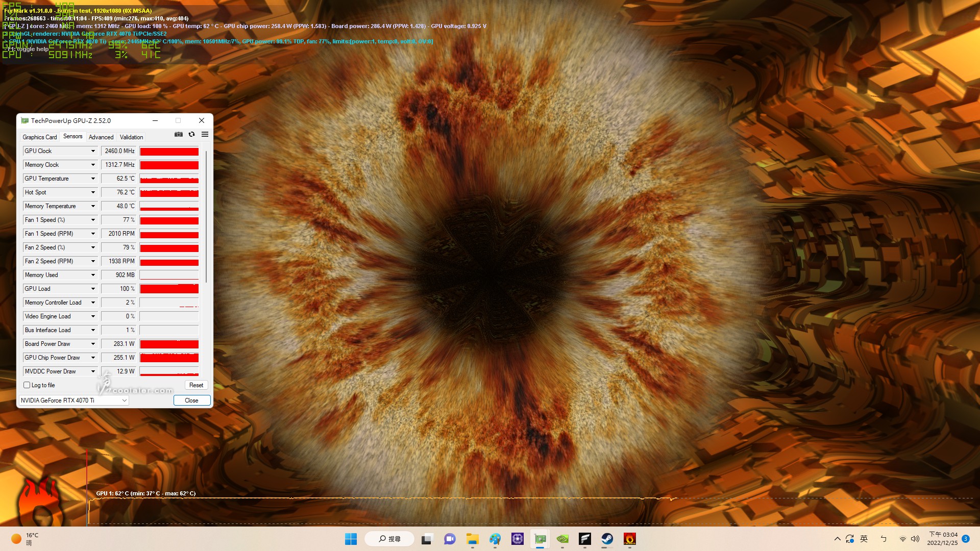
Task: Show hidden system tray icons
Action: (837, 539)
